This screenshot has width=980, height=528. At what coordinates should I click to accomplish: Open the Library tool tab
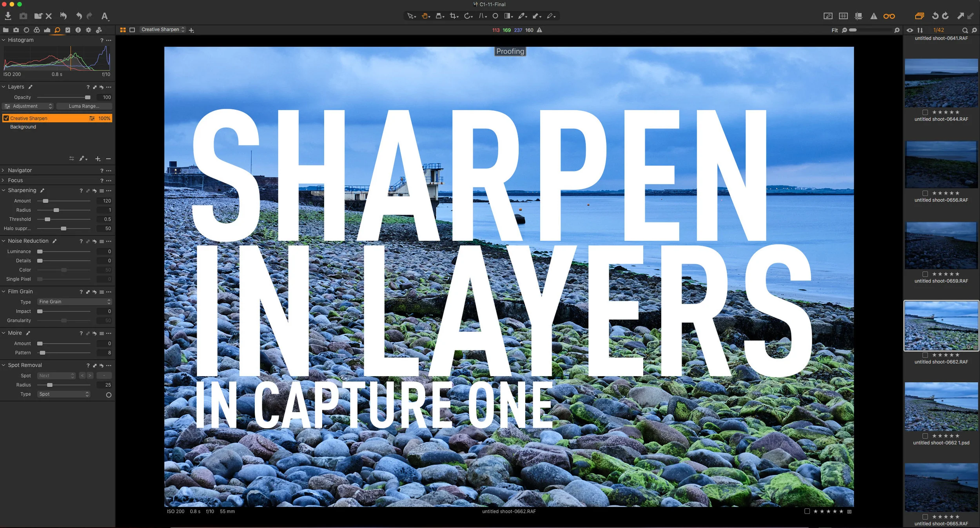pyautogui.click(x=5, y=29)
